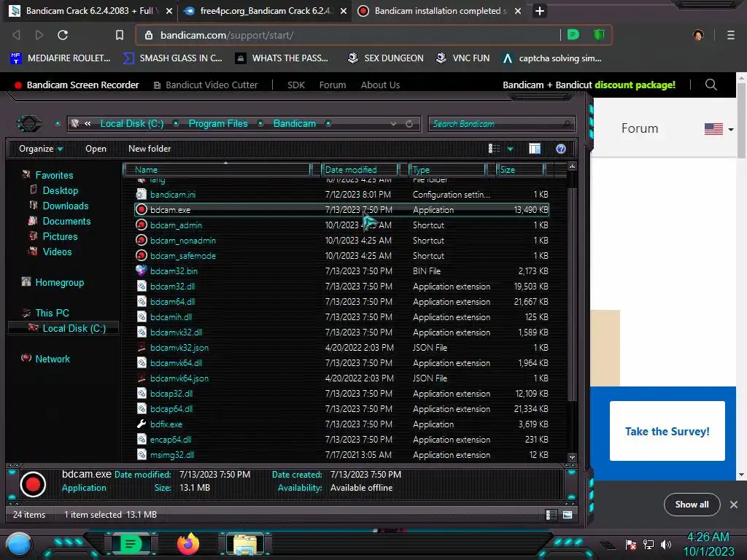Open the browser profile avatar
747x560 pixels.
pyautogui.click(x=698, y=35)
